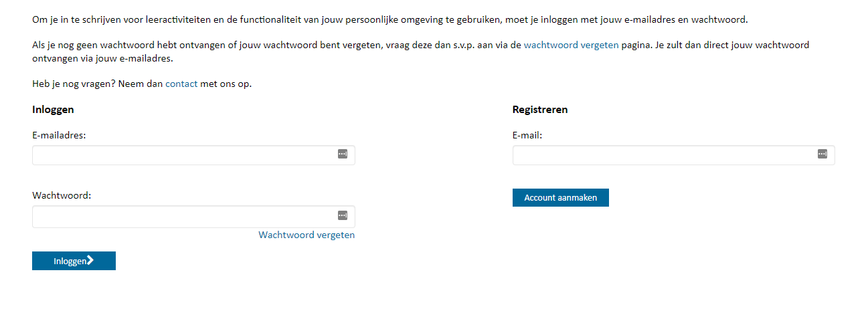
Task: Open the 'contact' link
Action: [x=181, y=84]
